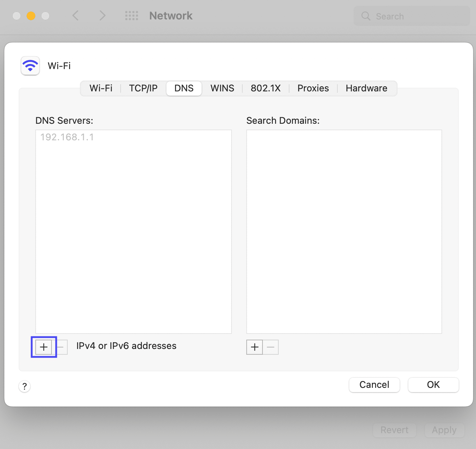Screen dimensions: 476x449
Task: Open help via the question mark icon
Action: 24,386
